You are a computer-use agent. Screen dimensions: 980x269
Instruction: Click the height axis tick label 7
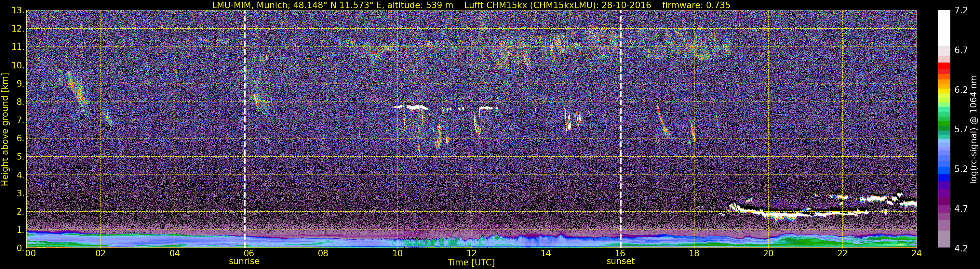point(20,120)
